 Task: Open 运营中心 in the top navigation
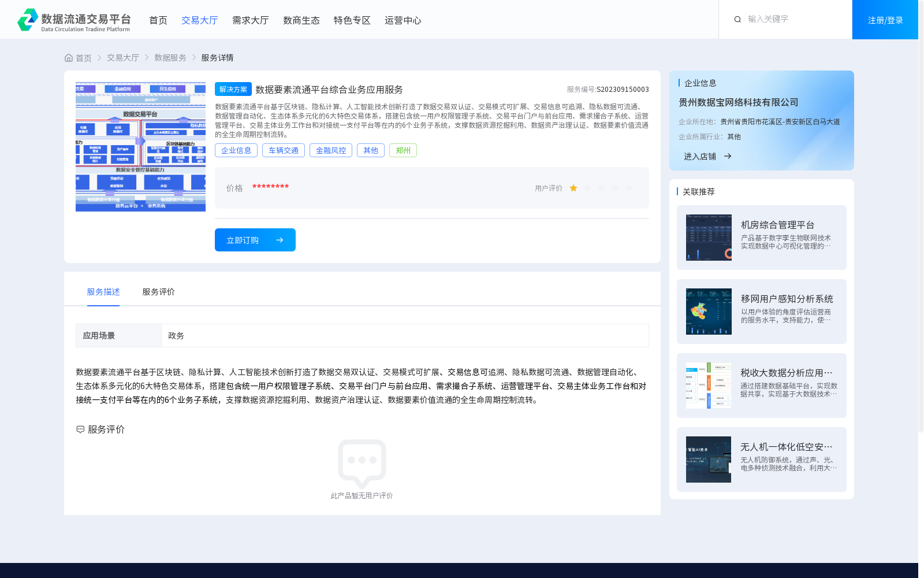tap(403, 20)
